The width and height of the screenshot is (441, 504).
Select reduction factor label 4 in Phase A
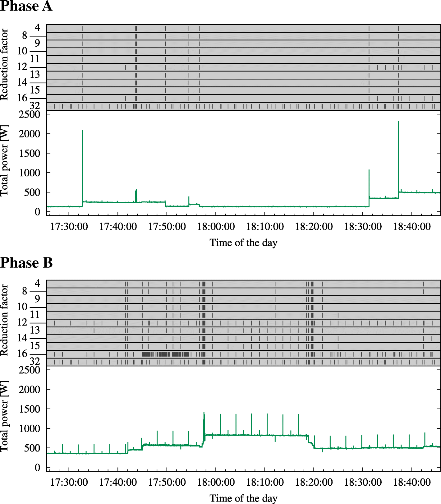point(37,27)
